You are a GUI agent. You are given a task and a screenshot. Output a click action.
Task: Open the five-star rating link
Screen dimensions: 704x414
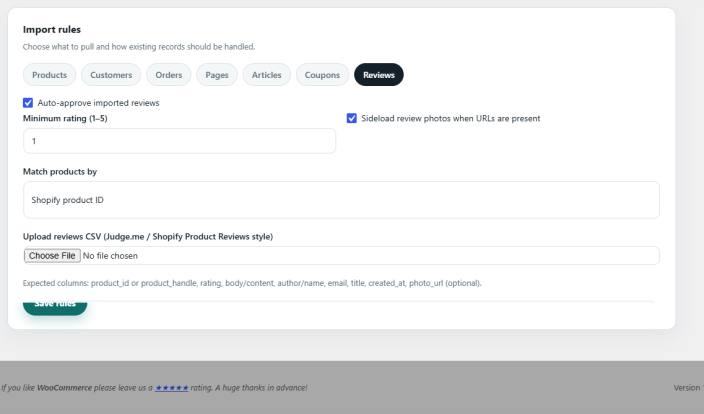(x=172, y=388)
